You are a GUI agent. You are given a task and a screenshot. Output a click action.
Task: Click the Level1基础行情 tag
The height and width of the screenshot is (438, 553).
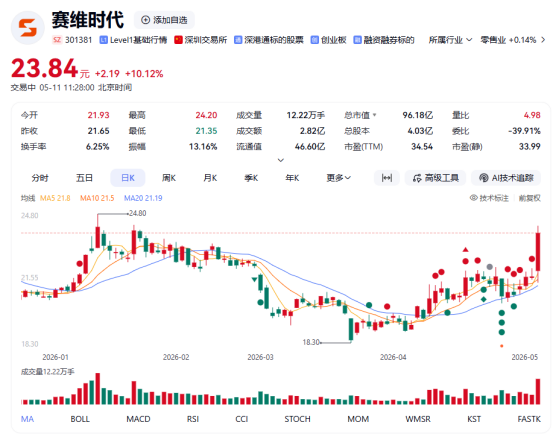133,40
